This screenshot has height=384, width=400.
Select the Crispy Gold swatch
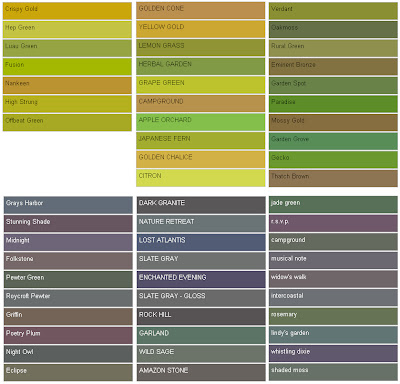click(67, 11)
